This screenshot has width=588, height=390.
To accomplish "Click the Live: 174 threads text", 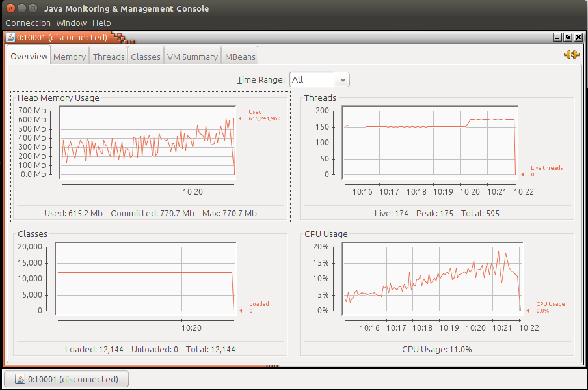I will [x=391, y=213].
